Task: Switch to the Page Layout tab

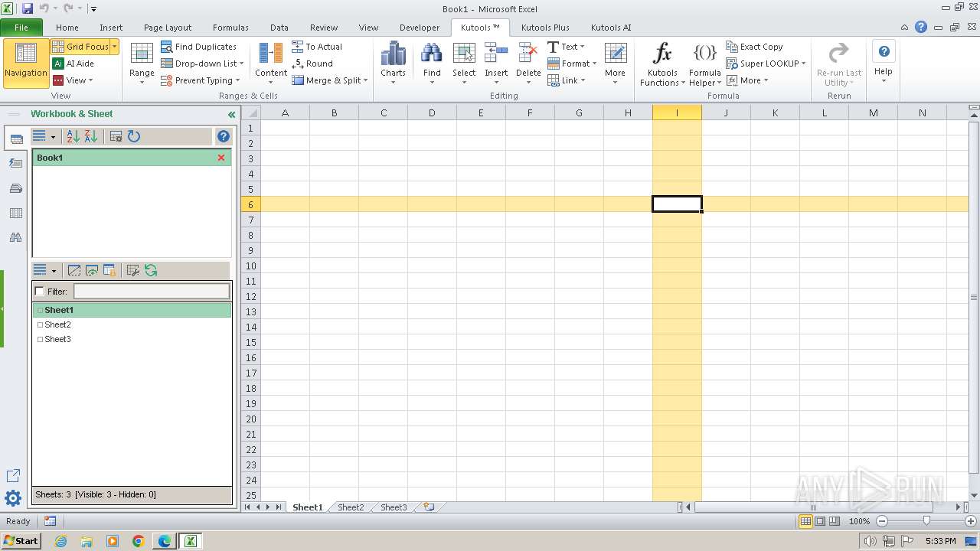Action: [x=168, y=28]
